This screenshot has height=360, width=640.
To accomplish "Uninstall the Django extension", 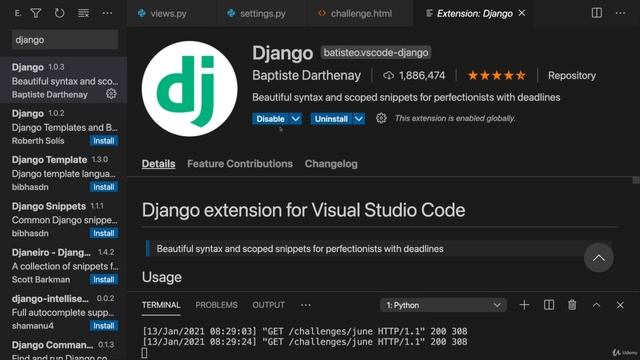I will [331, 119].
